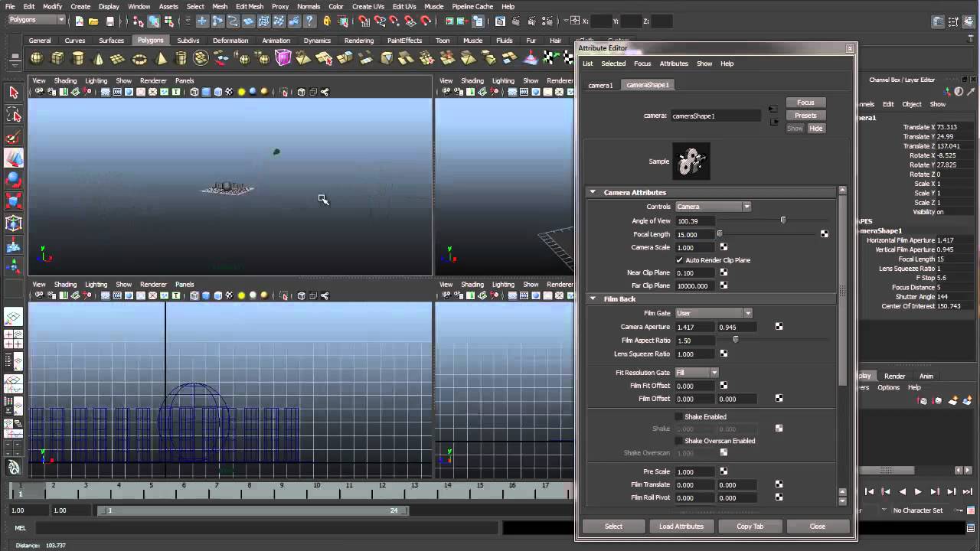
Task: Toggle the Camera Scale map button
Action: [x=724, y=247]
